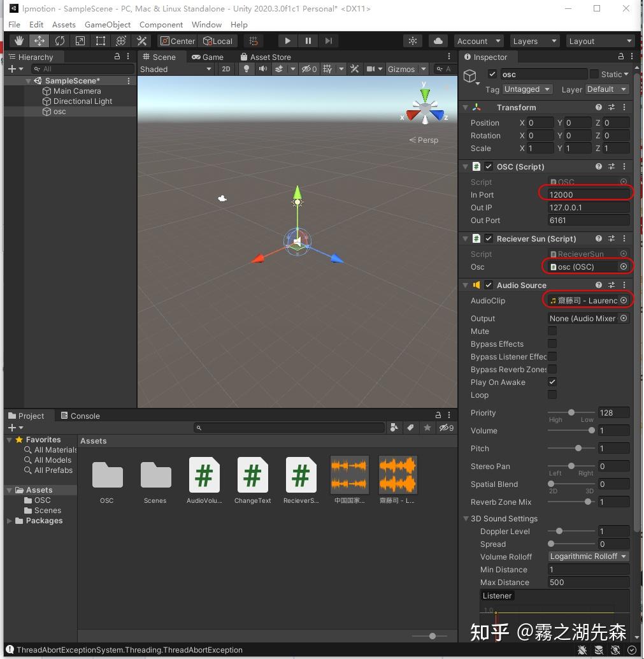Select the Hand pan tool
The height and width of the screenshot is (659, 644).
point(19,40)
